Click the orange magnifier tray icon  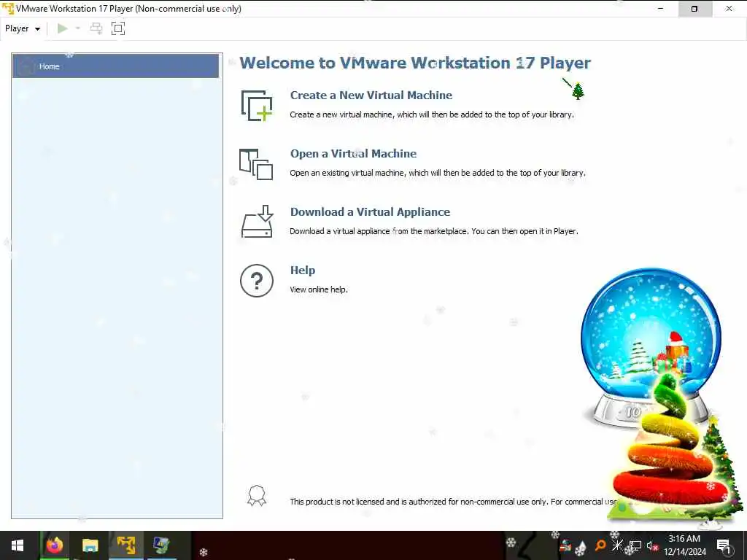601,545
